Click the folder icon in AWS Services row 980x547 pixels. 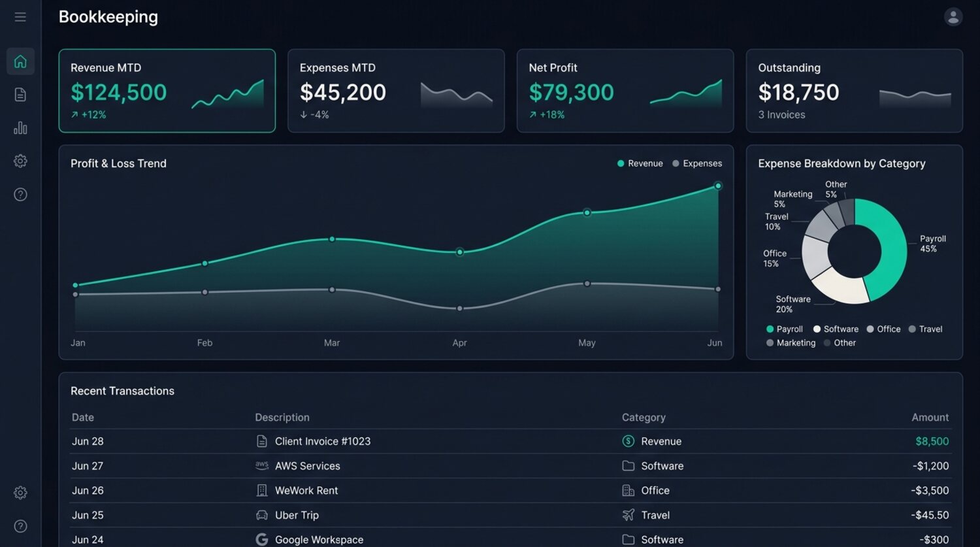click(628, 466)
